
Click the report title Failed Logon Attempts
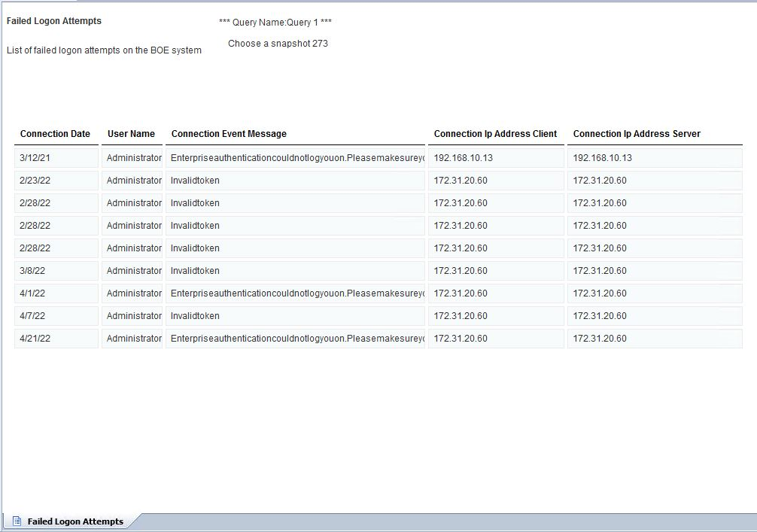click(x=53, y=21)
